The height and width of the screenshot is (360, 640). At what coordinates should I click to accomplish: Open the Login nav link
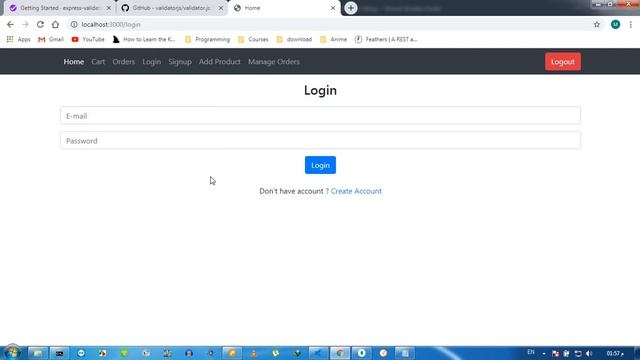[151, 62]
